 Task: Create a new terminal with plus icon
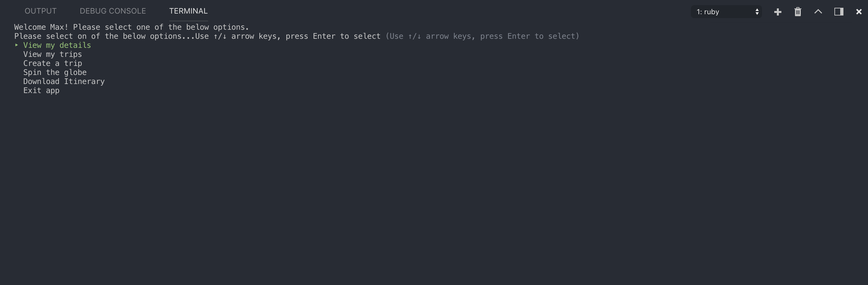tap(778, 12)
